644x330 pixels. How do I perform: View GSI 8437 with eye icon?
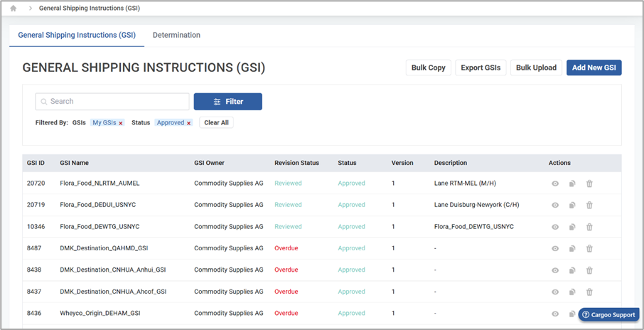[555, 292]
